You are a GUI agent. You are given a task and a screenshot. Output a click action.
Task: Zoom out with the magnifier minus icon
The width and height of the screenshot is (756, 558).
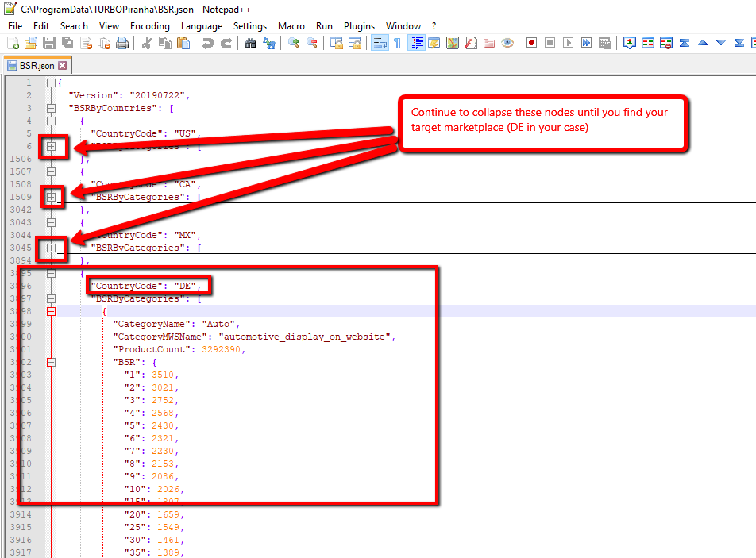point(312,43)
